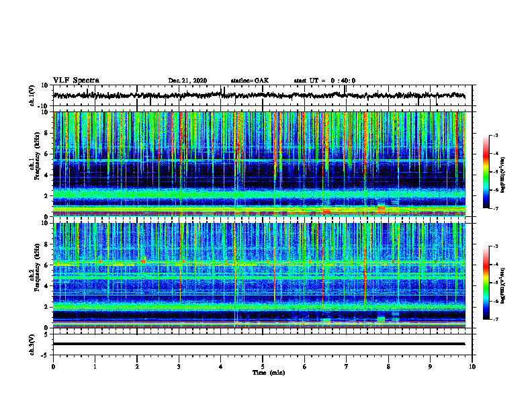This screenshot has width=532, height=411.
Task: Click tick label 4 on the Time axis
Action: tap(220, 367)
